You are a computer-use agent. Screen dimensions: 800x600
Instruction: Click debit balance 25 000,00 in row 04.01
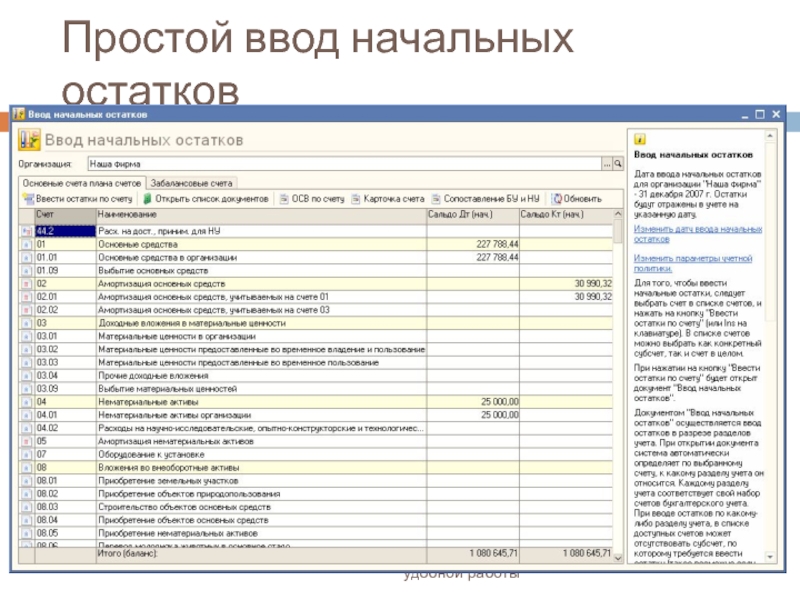pos(499,415)
